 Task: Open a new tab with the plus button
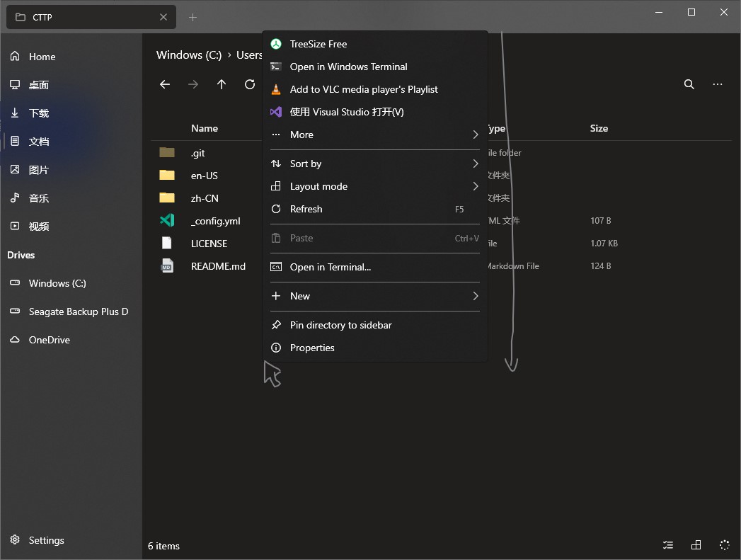tap(193, 17)
